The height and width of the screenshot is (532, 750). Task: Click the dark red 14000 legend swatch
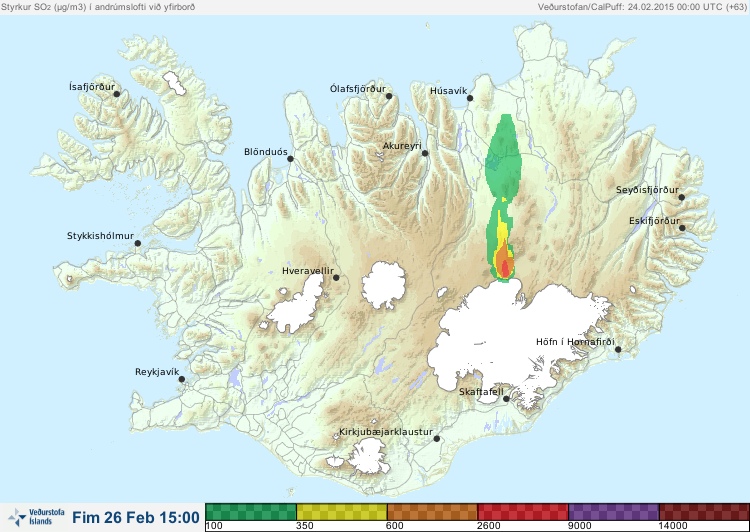click(x=704, y=512)
